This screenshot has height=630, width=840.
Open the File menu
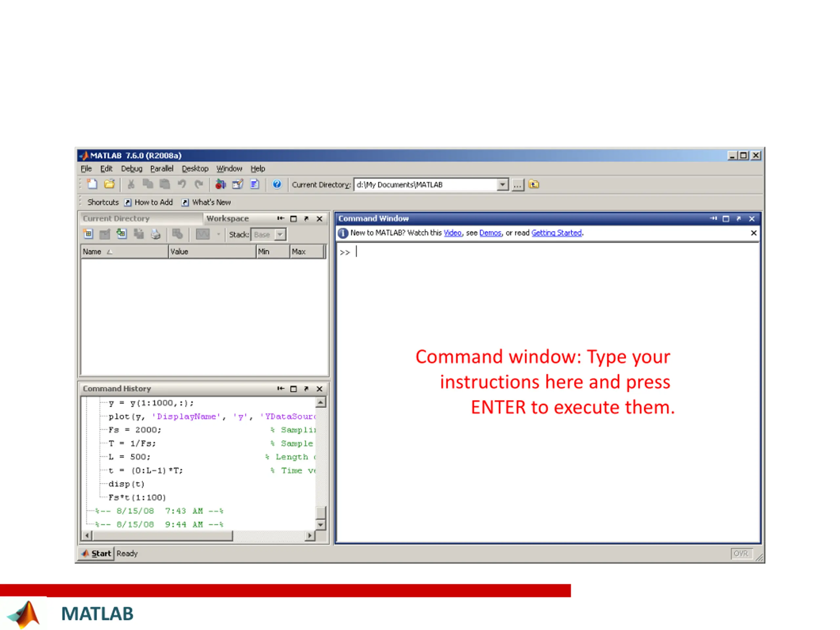point(86,169)
